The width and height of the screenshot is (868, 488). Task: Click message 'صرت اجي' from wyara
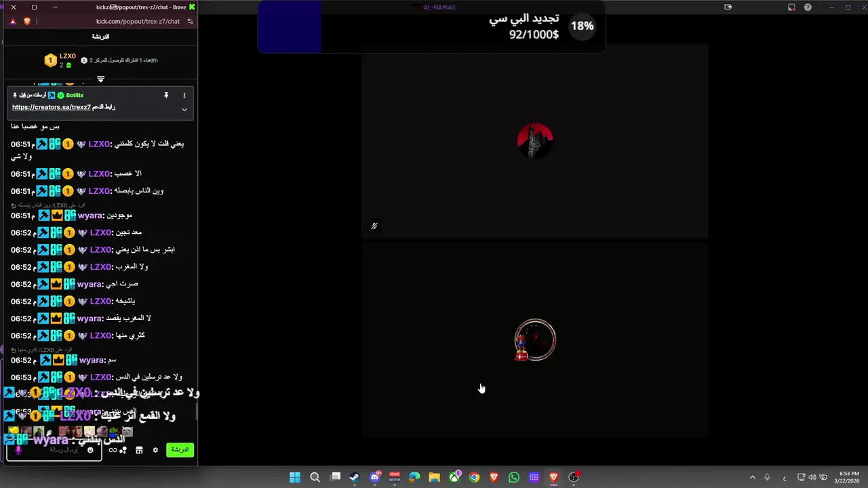pyautogui.click(x=122, y=284)
